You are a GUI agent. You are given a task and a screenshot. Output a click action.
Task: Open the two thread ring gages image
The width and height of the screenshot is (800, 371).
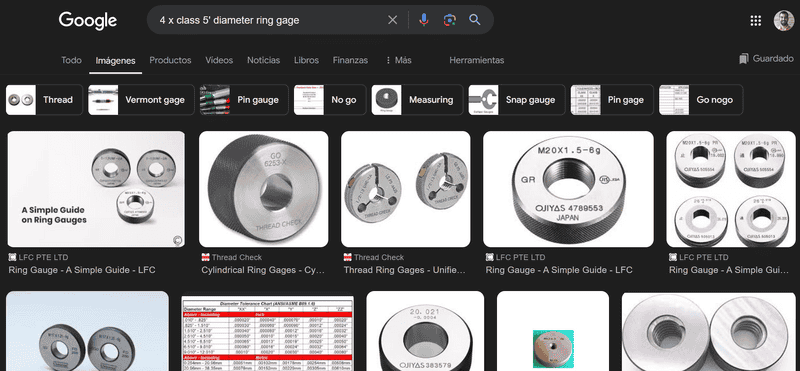click(x=406, y=189)
